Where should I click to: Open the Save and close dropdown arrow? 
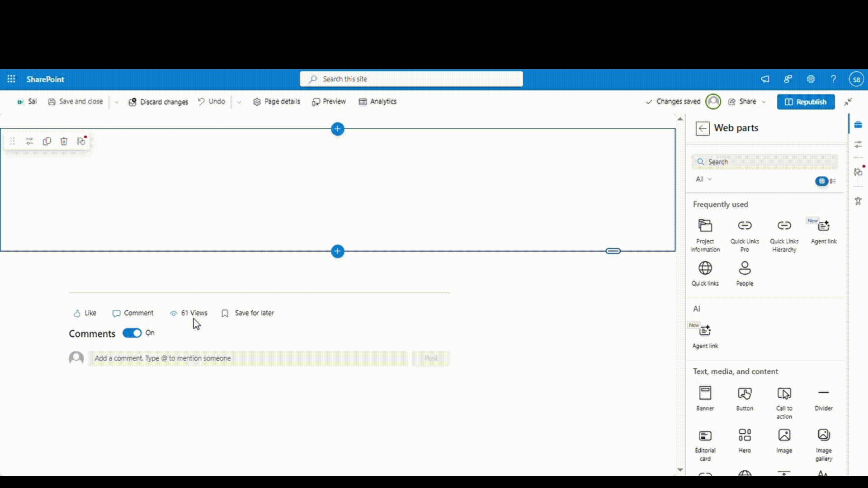tap(117, 102)
